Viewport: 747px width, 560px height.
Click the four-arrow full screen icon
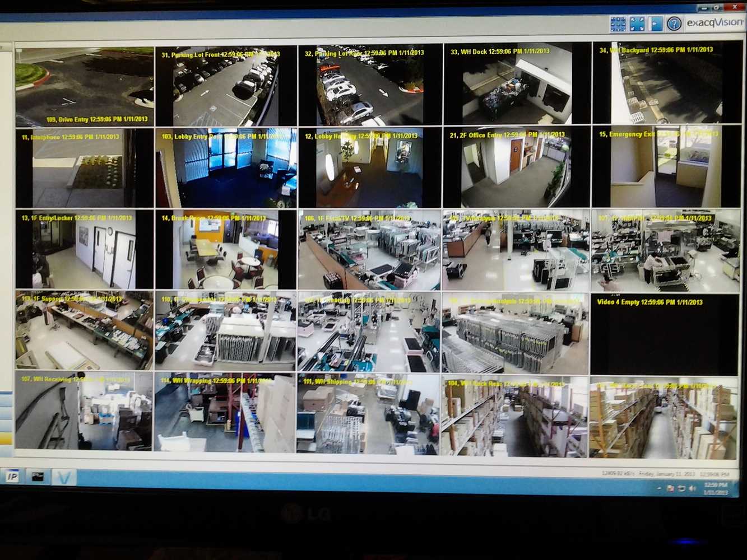(x=636, y=24)
